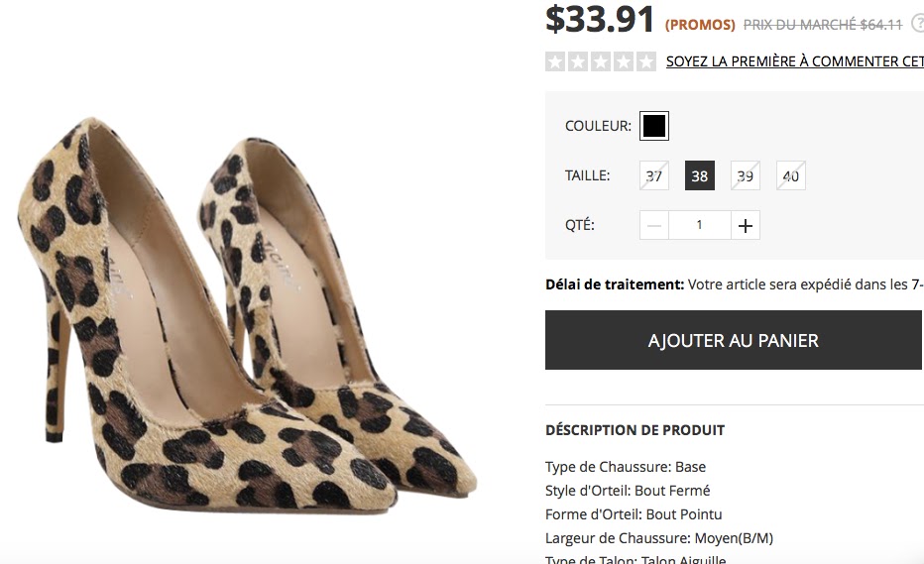The image size is (924, 564).
Task: Select size 38
Action: point(700,176)
